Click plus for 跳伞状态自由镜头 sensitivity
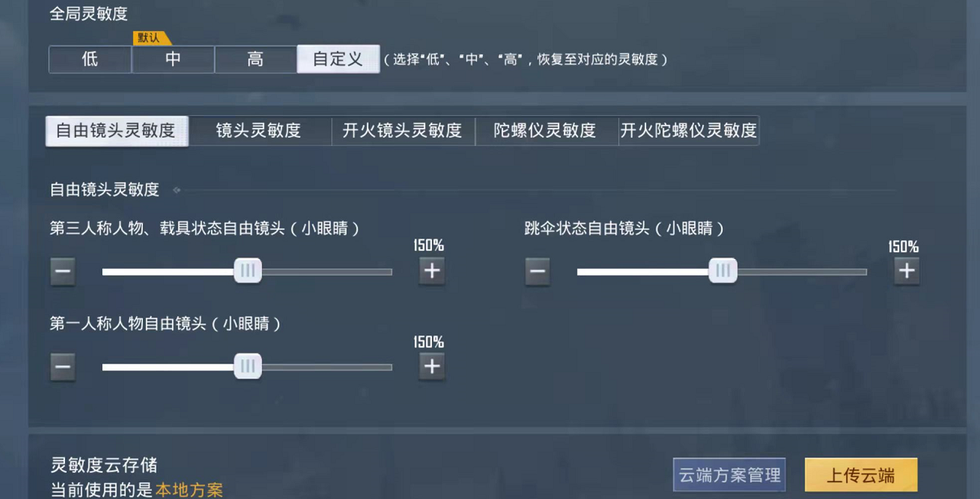 tap(906, 271)
